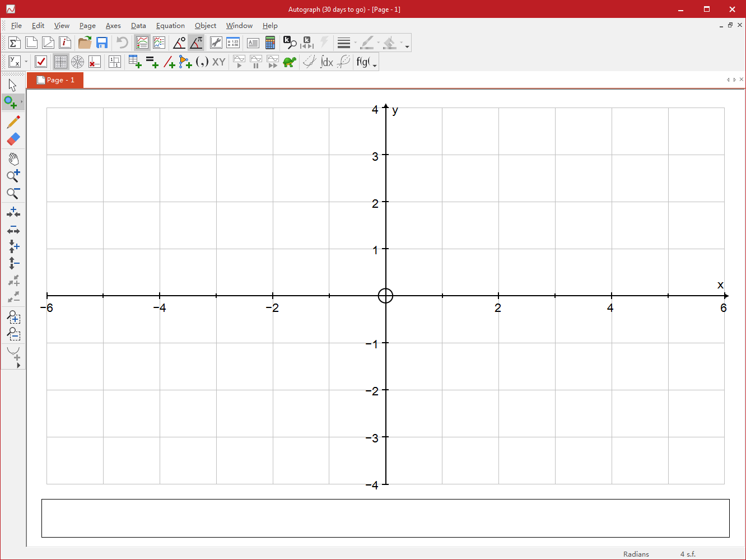
Task: Click the green turtle Slow Plot icon
Action: click(290, 62)
